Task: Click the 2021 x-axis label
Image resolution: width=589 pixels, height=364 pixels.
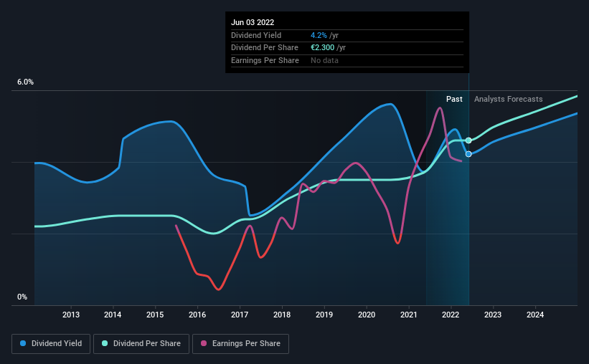Action: pyautogui.click(x=409, y=315)
